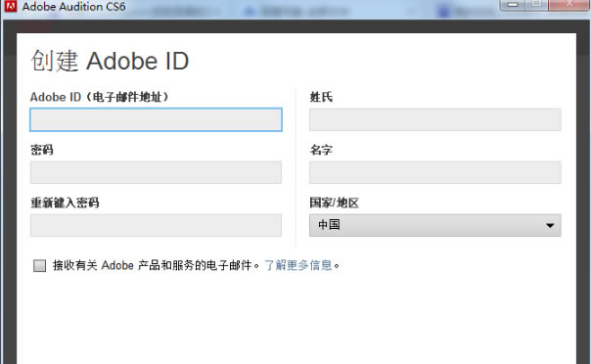The height and width of the screenshot is (364, 591).
Task: Open the 国家/地区 country dropdown showing 中国
Action: 435,225
